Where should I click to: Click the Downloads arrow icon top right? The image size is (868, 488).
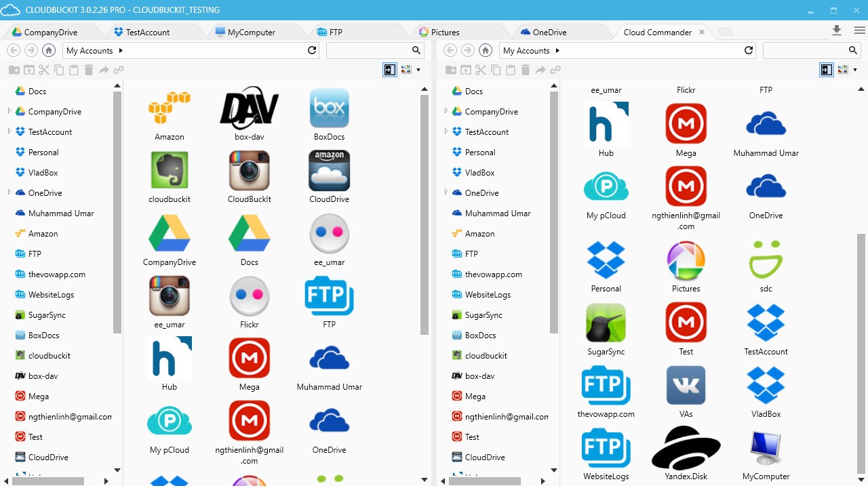pos(836,30)
